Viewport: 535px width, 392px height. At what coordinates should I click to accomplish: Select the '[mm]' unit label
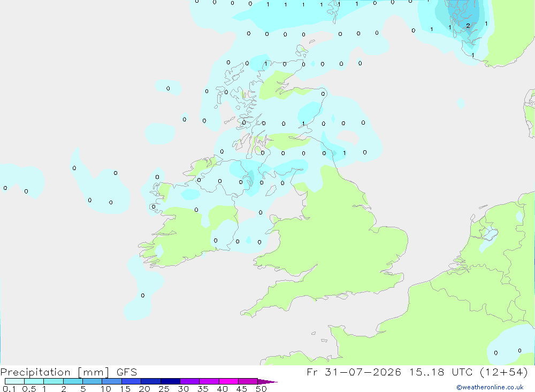pyautogui.click(x=94, y=372)
